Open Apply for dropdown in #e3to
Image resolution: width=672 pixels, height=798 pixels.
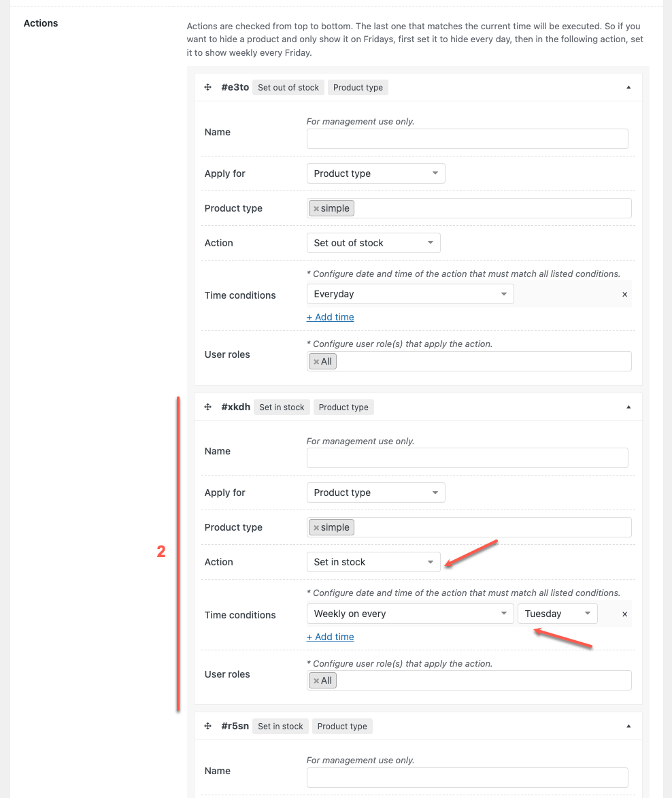coord(375,173)
